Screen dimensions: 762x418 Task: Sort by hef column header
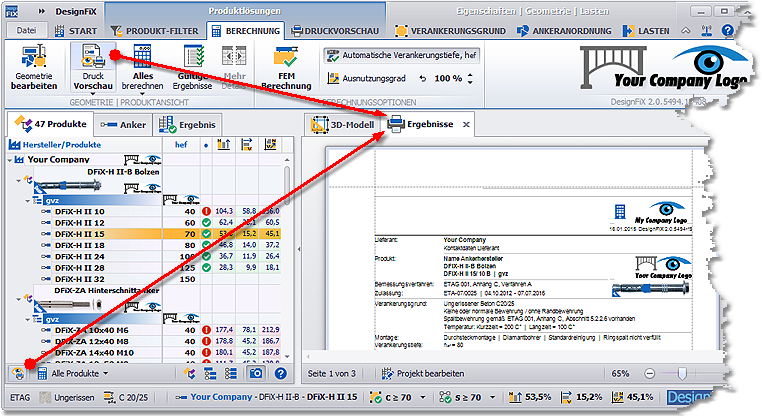coord(181,145)
